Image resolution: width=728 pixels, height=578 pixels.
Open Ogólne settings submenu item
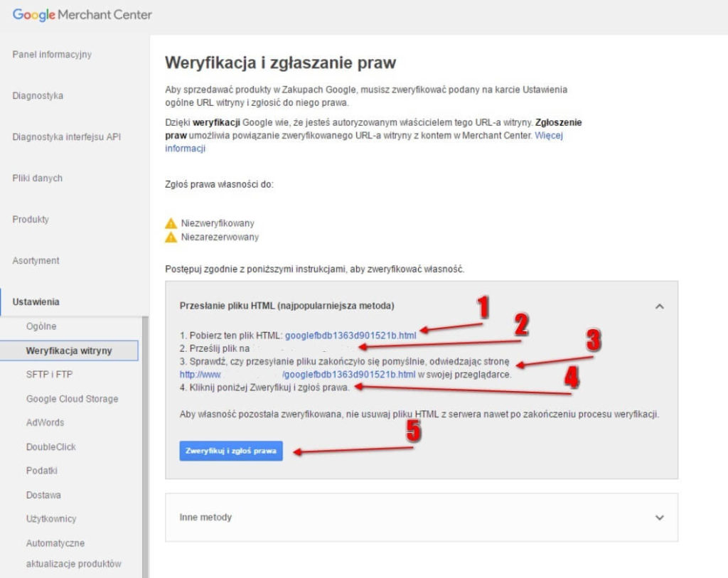[x=41, y=326]
